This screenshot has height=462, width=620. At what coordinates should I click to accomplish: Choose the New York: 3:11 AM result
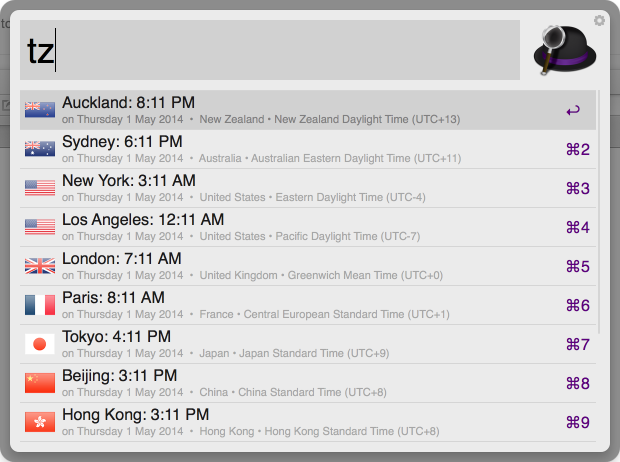click(308, 188)
